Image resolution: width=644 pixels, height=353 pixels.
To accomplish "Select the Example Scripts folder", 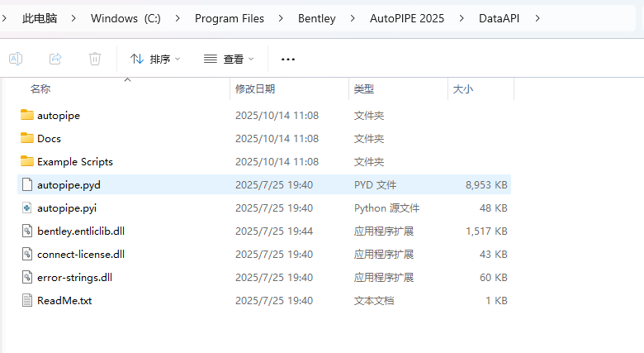I will [75, 161].
